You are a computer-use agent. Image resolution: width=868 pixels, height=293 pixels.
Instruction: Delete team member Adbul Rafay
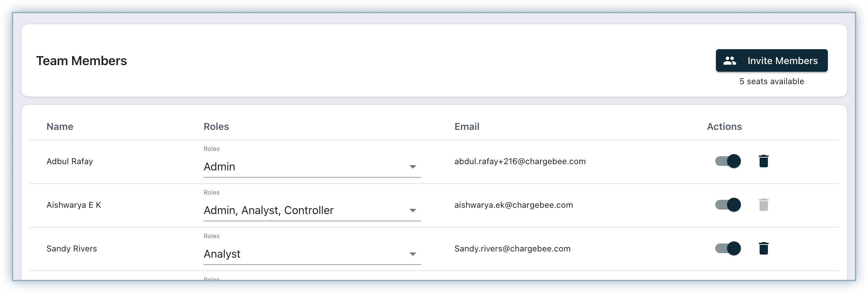coord(763,161)
